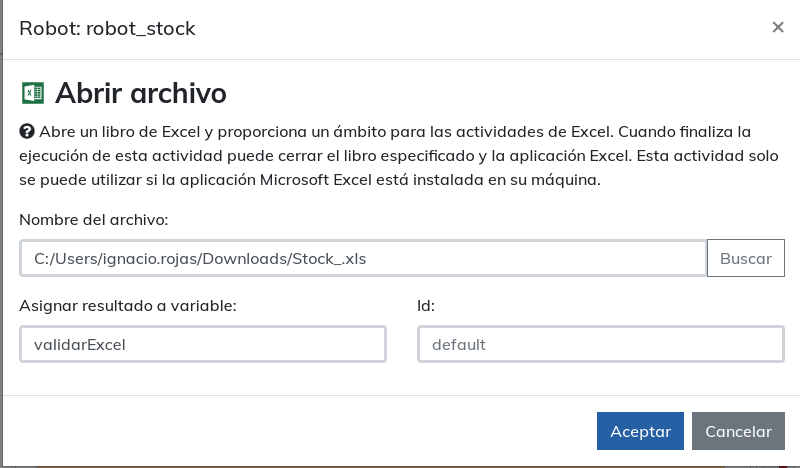Screen dimensions: 800x468
Task: Click the Nombre del archivo label
Action: (94, 219)
